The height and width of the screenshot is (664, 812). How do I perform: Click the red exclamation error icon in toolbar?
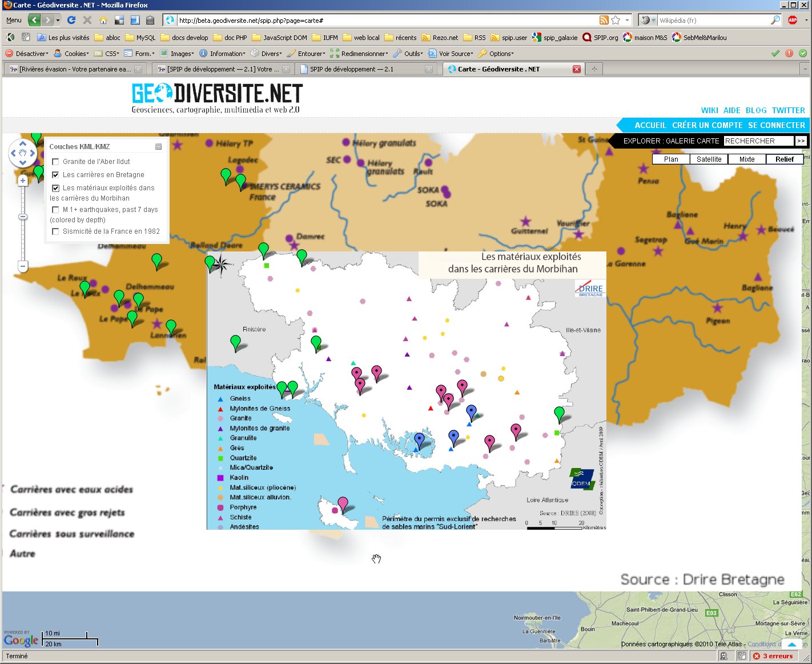click(x=789, y=53)
